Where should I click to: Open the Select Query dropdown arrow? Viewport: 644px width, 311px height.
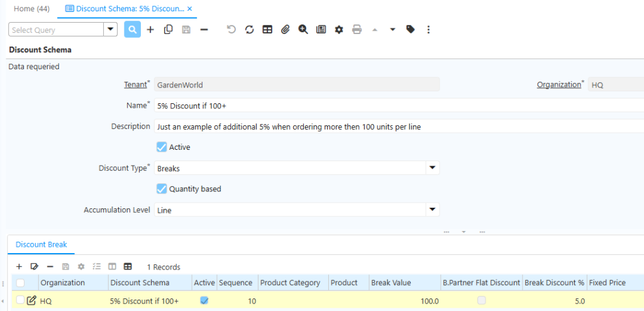tap(111, 30)
